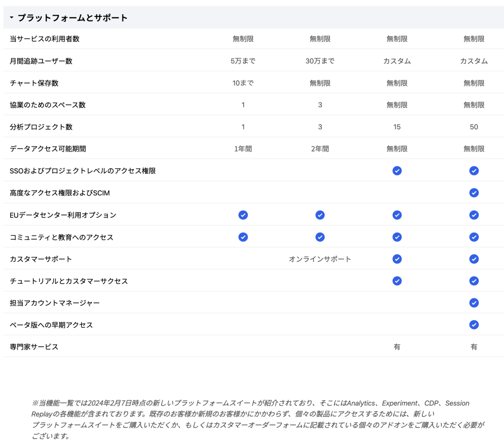Click 専門家サービス 有 in third plan column

pyautogui.click(x=397, y=347)
